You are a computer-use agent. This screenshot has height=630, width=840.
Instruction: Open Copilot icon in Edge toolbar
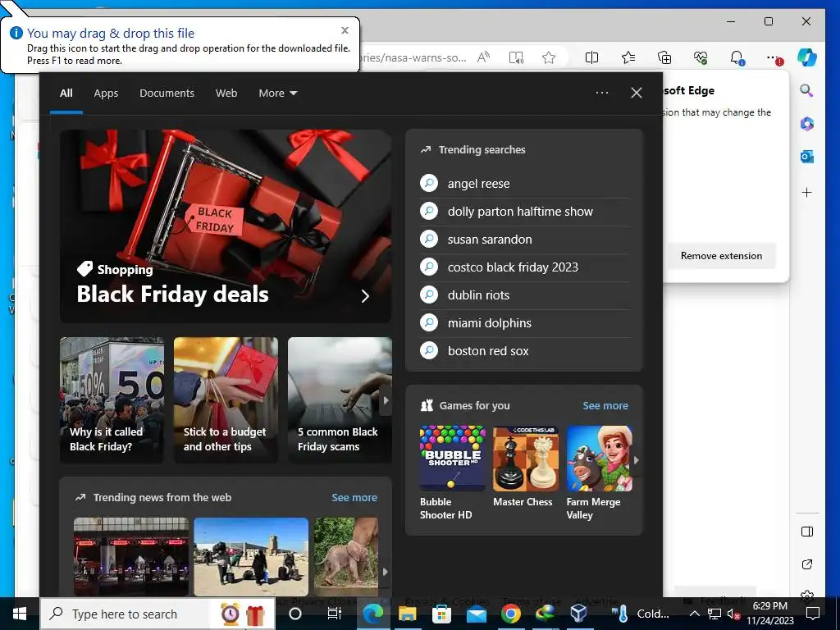[x=807, y=57]
